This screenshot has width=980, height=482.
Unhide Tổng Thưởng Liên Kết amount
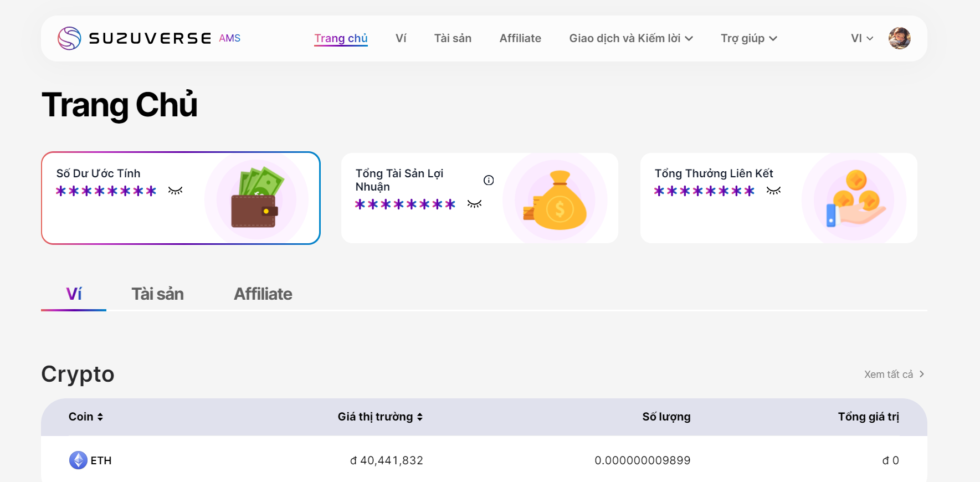point(773,191)
